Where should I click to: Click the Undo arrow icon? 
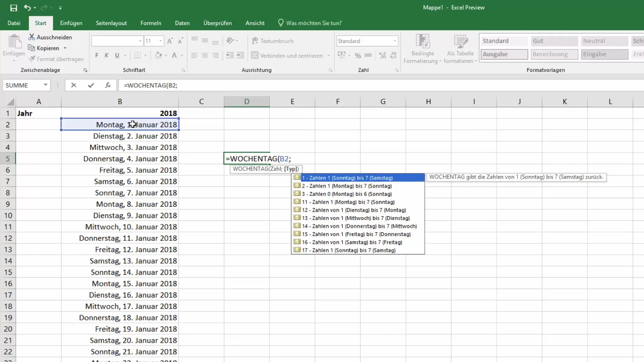click(27, 7)
